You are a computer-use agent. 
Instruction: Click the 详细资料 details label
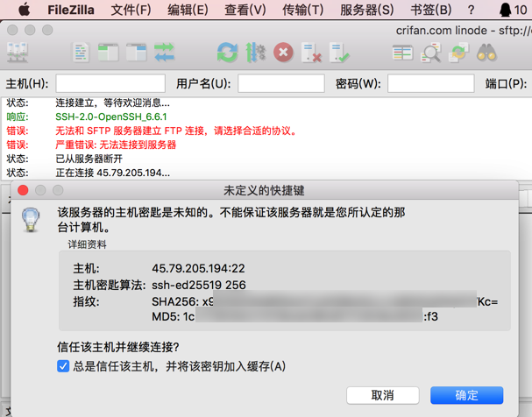tap(87, 244)
